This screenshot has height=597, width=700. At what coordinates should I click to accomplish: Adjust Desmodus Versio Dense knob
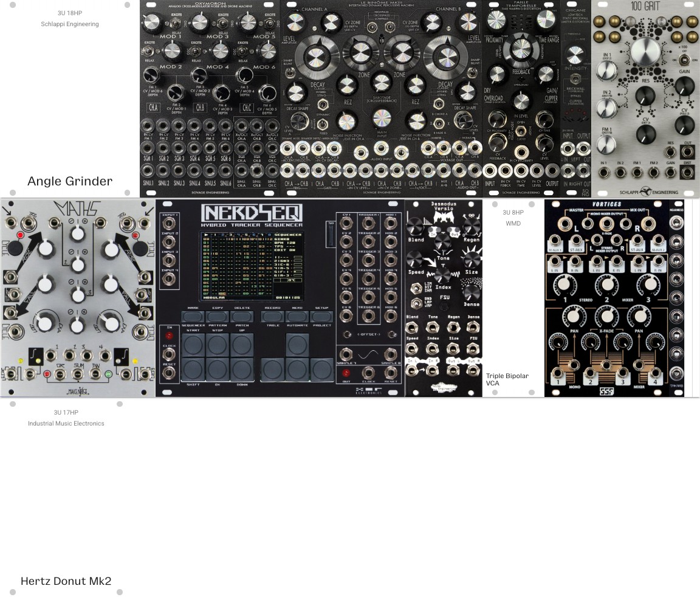pyautogui.click(x=471, y=292)
